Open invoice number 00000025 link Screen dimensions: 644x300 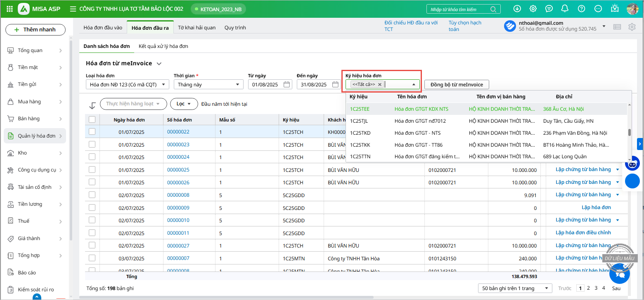[x=178, y=170]
